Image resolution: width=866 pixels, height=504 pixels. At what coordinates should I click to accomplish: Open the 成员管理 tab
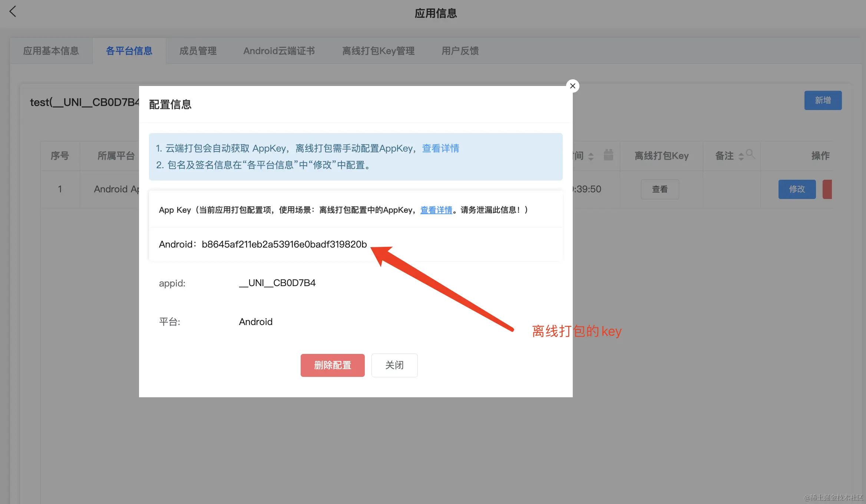tap(198, 51)
